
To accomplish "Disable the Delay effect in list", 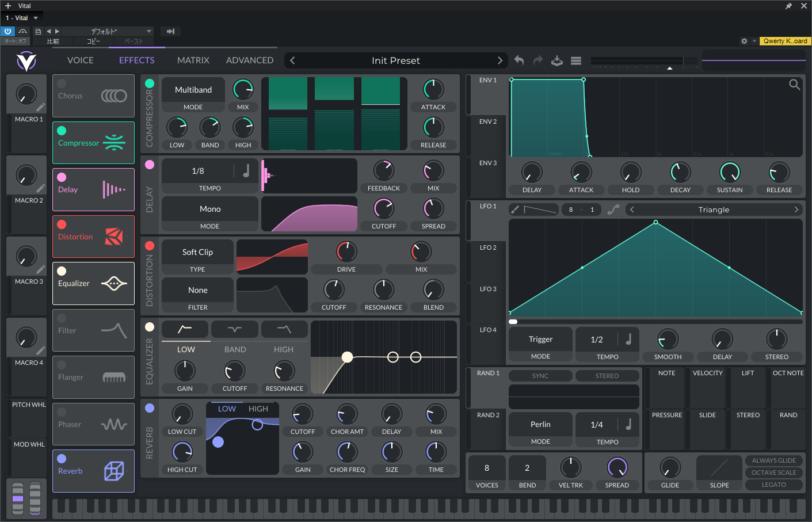I will [x=62, y=177].
